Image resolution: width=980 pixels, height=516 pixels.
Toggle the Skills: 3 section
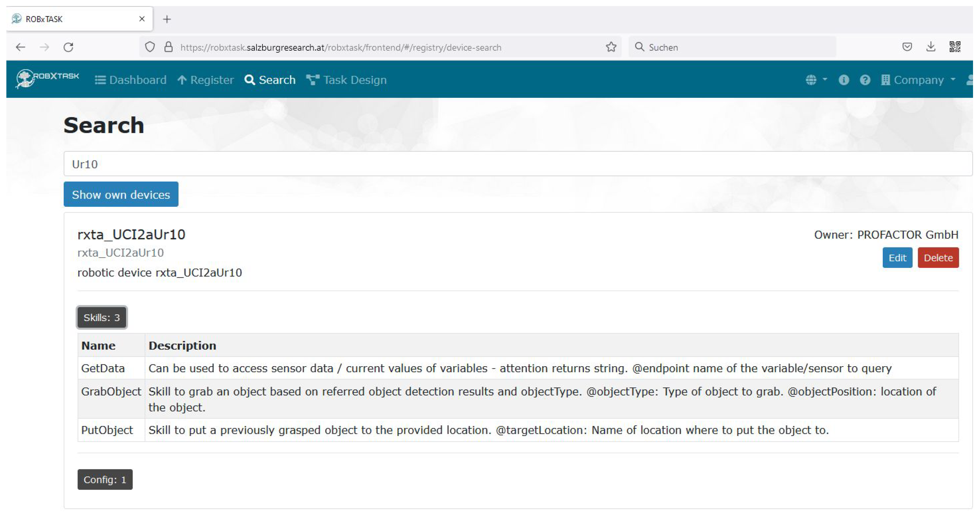pos(102,317)
